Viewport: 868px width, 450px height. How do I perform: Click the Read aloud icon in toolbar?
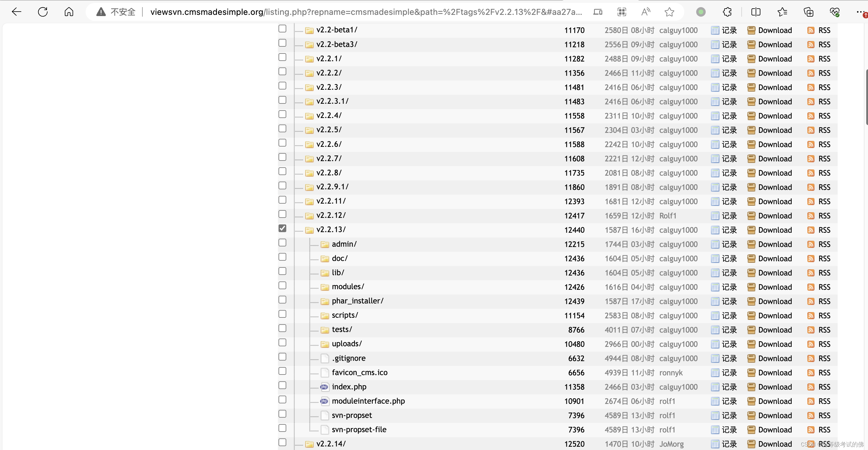coord(645,12)
